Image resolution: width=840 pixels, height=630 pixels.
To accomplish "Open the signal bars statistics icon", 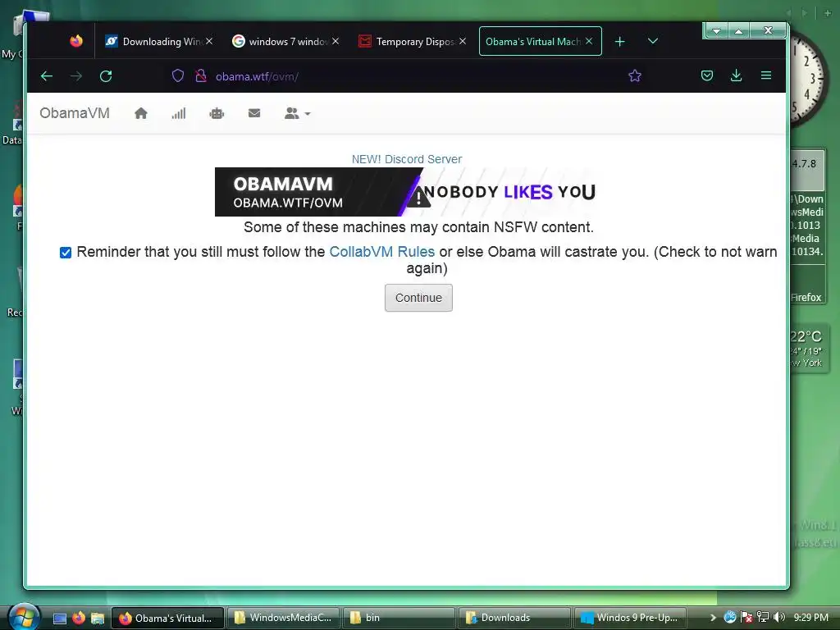I will [x=178, y=113].
